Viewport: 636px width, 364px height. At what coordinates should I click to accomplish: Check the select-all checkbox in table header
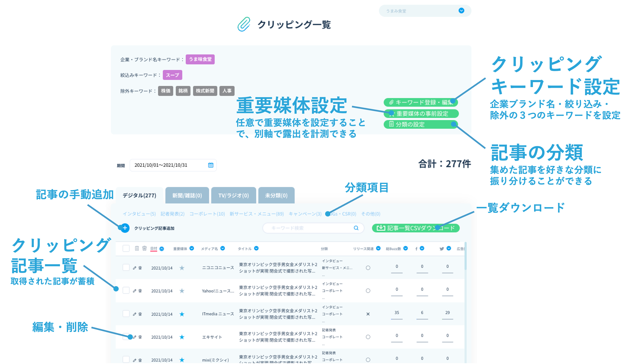pos(126,248)
